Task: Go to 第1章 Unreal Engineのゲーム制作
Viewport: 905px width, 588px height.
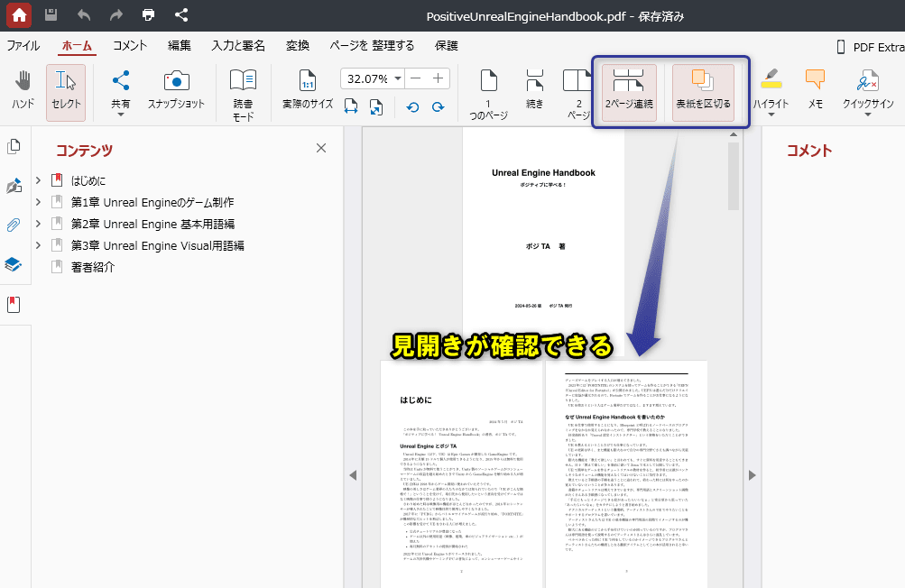Action: coord(152,203)
